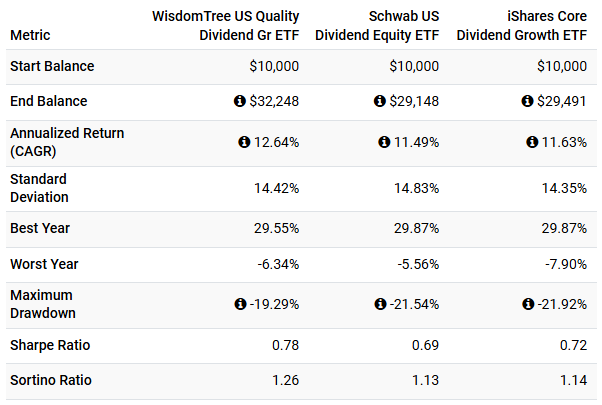
Task: Click info icon beside $32,248 end balance
Action: [240, 101]
